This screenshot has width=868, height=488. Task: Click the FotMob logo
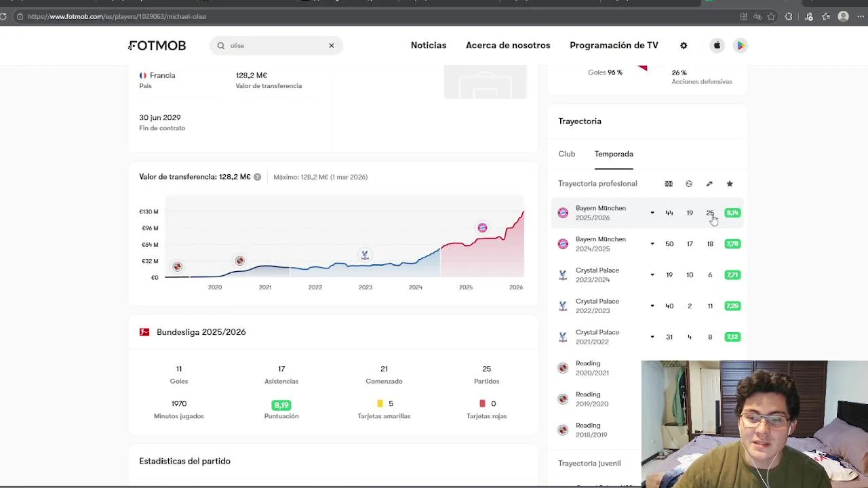click(x=157, y=45)
